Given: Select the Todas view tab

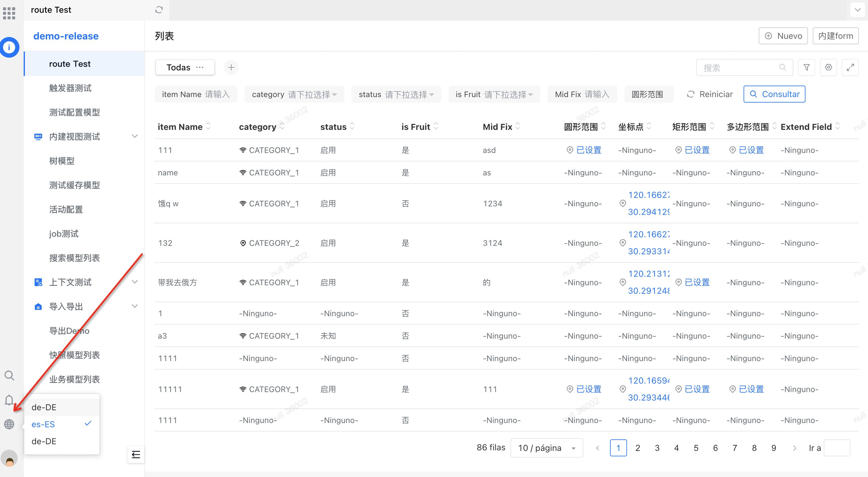Looking at the screenshot, I should pos(185,67).
